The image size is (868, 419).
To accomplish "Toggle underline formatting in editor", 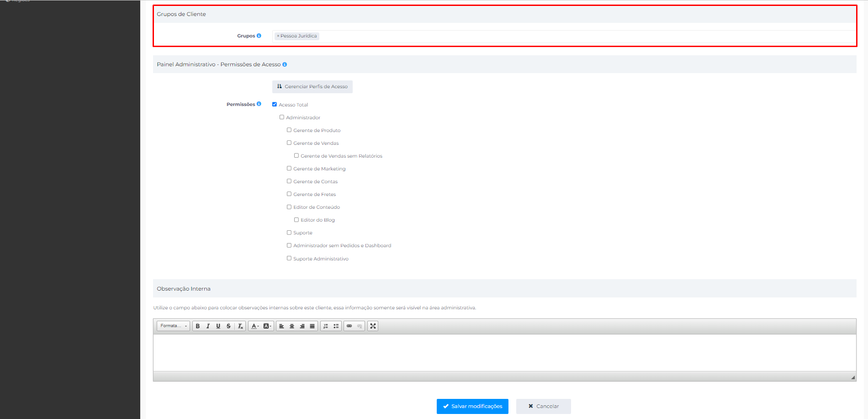I will tap(218, 326).
